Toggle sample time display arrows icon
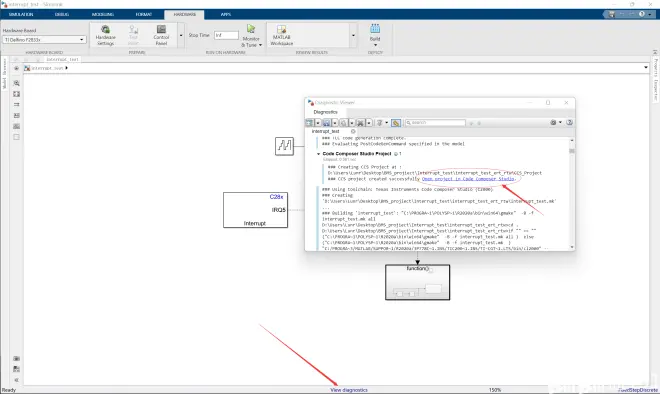 click(16, 104)
